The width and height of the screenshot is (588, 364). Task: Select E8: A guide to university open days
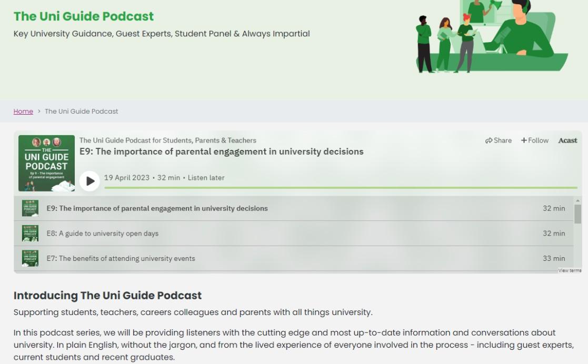tap(294, 233)
